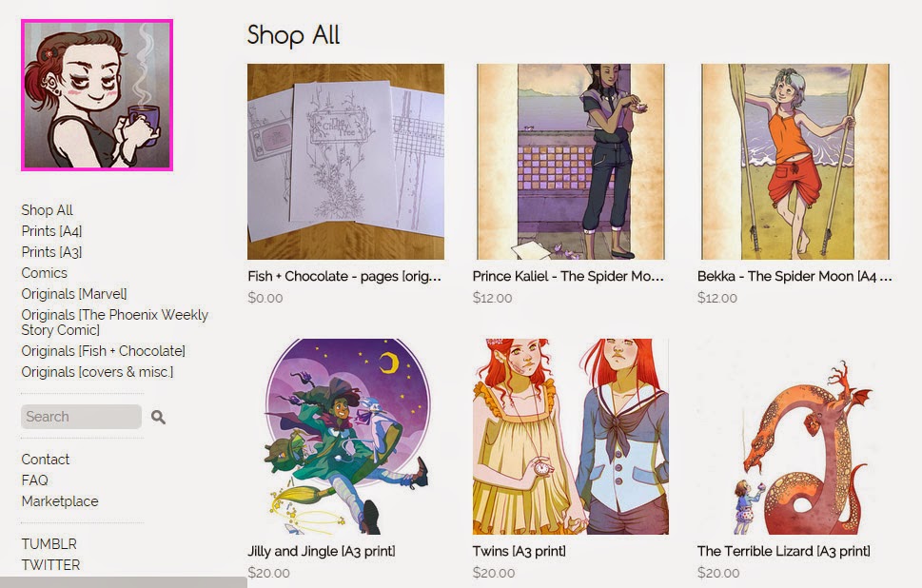The width and height of the screenshot is (922, 588).
Task: Go to Originals [Marvel] category
Action: click(x=74, y=294)
